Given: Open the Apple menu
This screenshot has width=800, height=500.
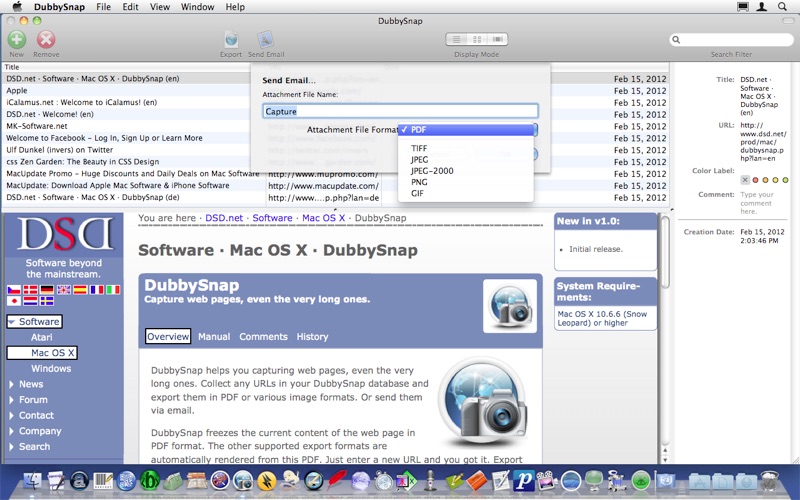Looking at the screenshot, I should point(17,7).
